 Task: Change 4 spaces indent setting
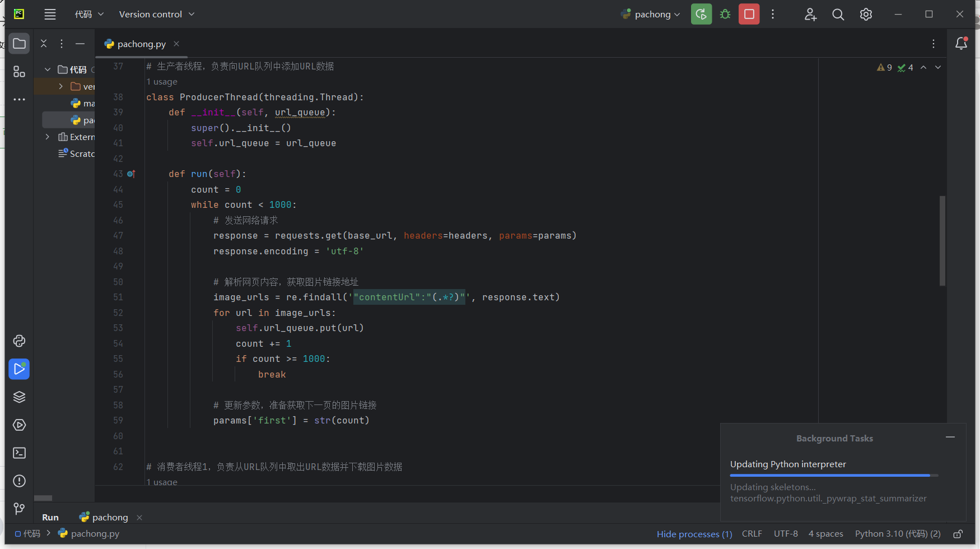pos(825,534)
